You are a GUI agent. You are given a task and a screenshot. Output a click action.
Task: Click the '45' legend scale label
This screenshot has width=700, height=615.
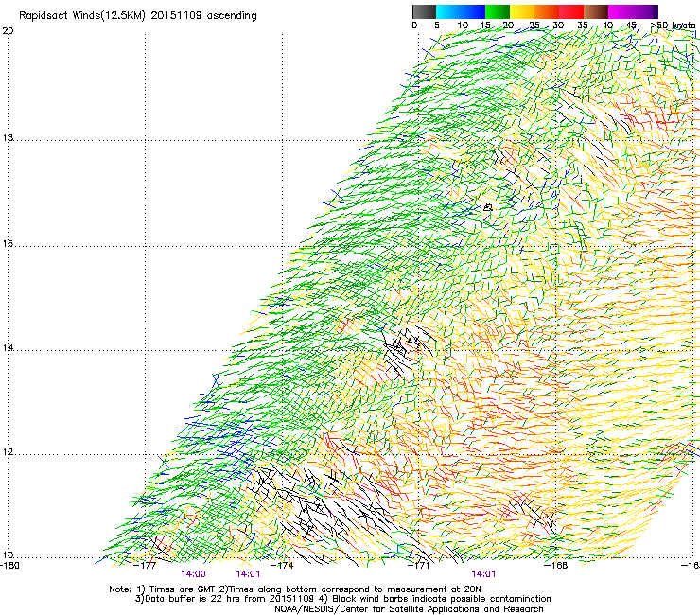coord(631,26)
